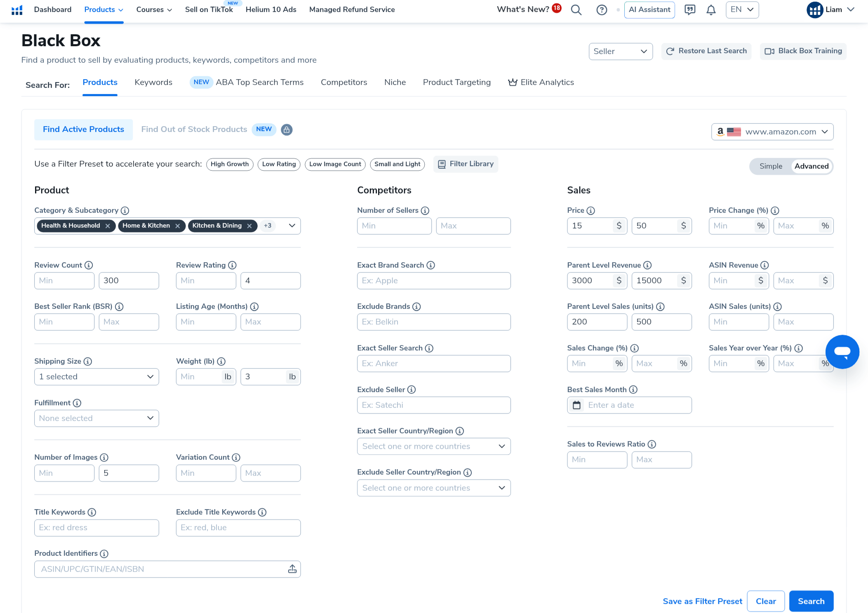
Task: Open the search magnifier icon
Action: click(x=576, y=10)
